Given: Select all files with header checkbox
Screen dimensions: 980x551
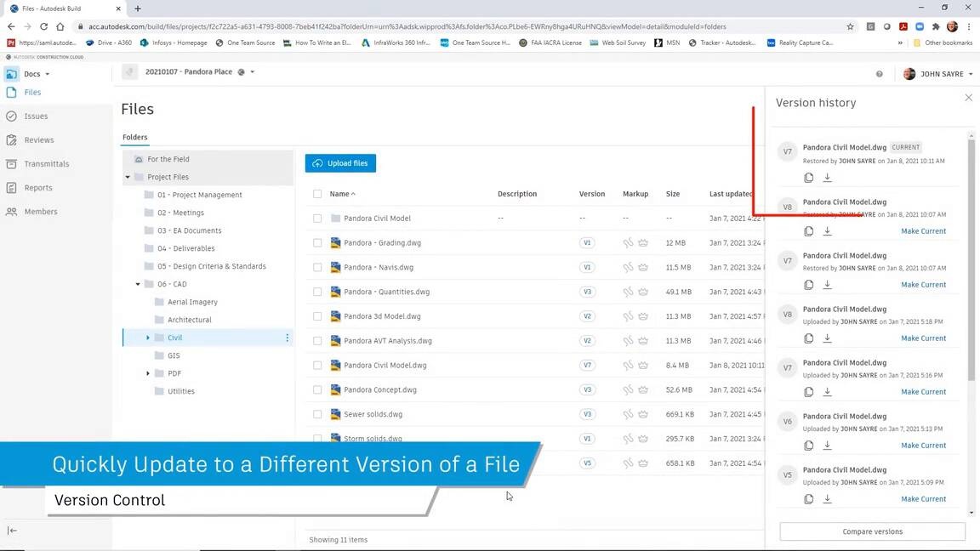Looking at the screenshot, I should click(317, 194).
